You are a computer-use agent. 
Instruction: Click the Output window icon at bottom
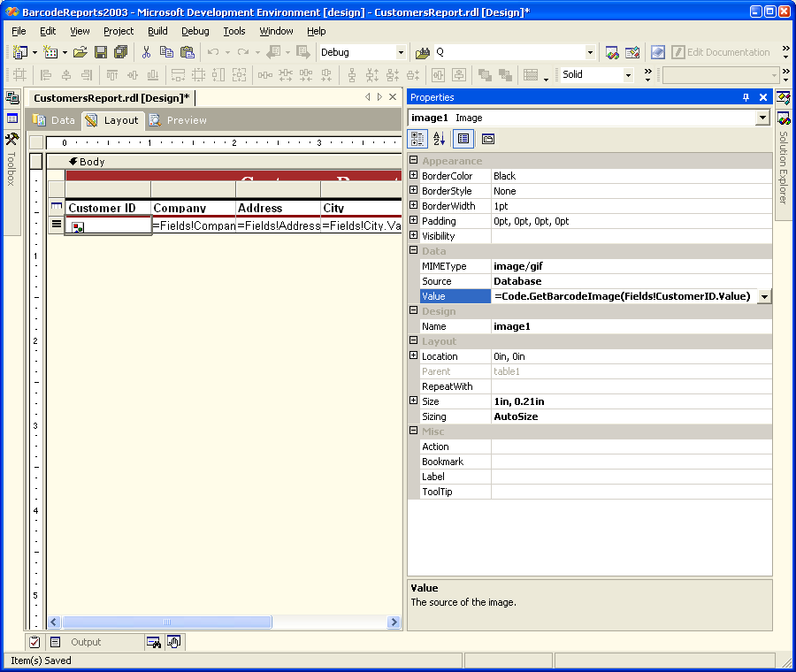[55, 642]
